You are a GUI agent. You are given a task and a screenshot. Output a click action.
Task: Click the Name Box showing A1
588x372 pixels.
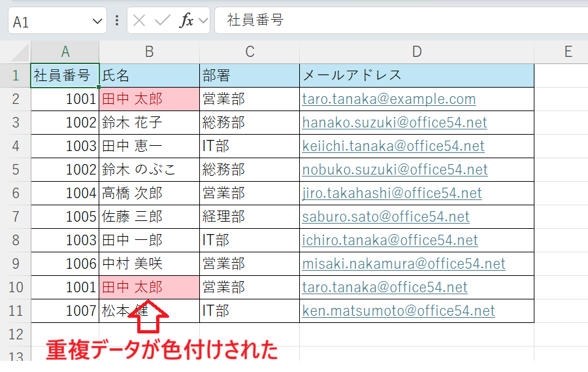[57, 21]
